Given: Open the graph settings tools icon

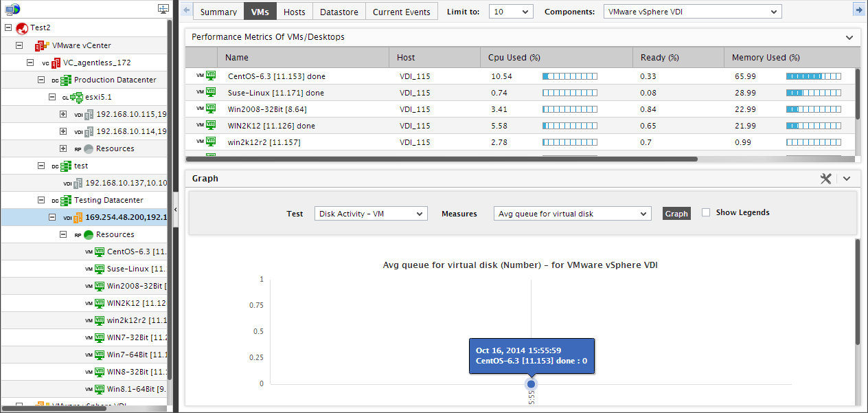Looking at the screenshot, I should coord(826,178).
